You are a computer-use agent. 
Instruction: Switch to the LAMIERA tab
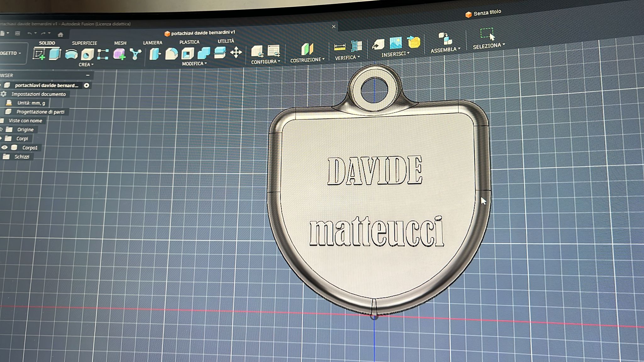pyautogui.click(x=153, y=42)
